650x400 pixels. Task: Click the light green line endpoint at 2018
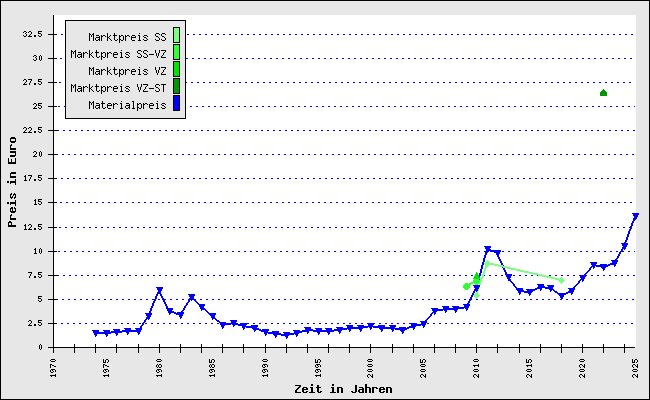pyautogui.click(x=561, y=281)
